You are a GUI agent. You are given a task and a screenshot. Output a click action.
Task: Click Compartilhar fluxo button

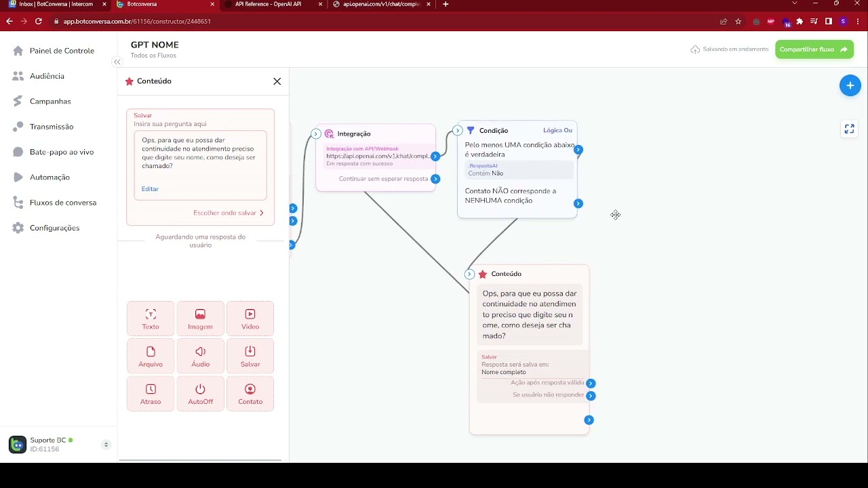[x=814, y=49]
